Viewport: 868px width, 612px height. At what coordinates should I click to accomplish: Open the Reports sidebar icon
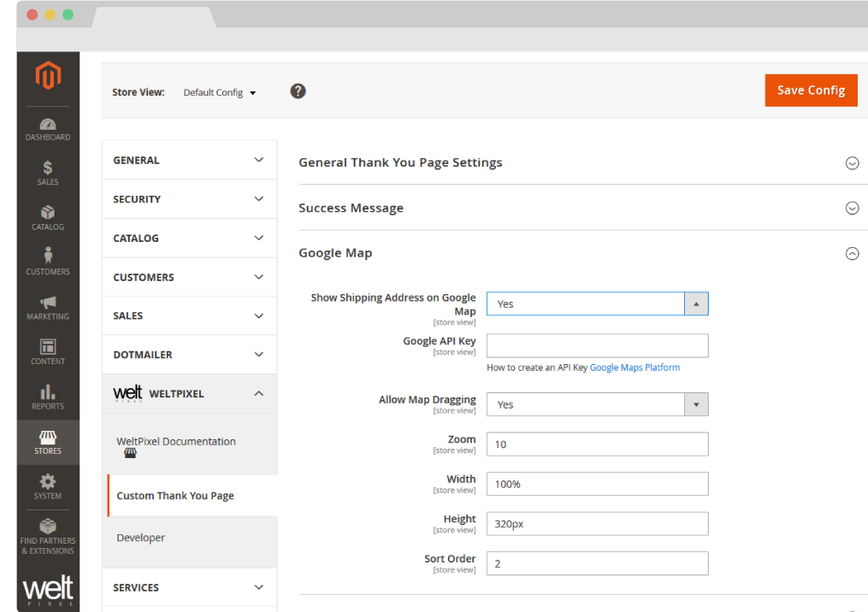click(x=48, y=394)
